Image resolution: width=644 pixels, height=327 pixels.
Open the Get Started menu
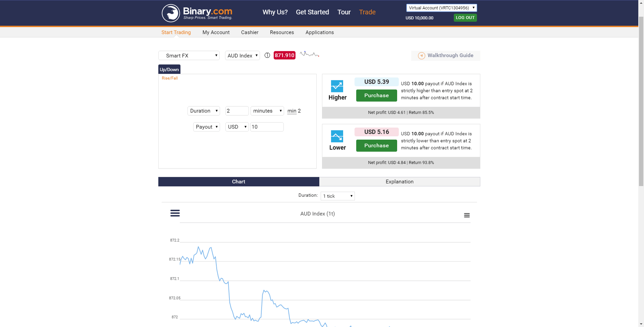point(312,12)
